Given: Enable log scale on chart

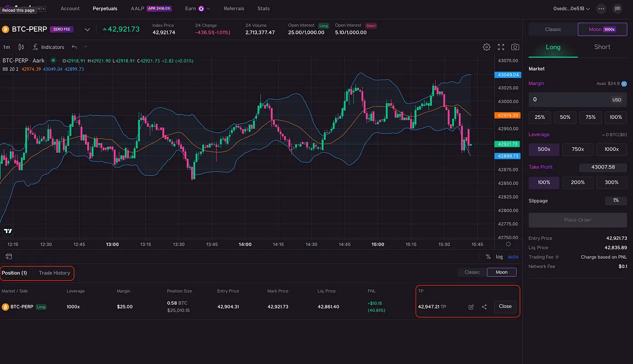Looking at the screenshot, I should [499, 257].
